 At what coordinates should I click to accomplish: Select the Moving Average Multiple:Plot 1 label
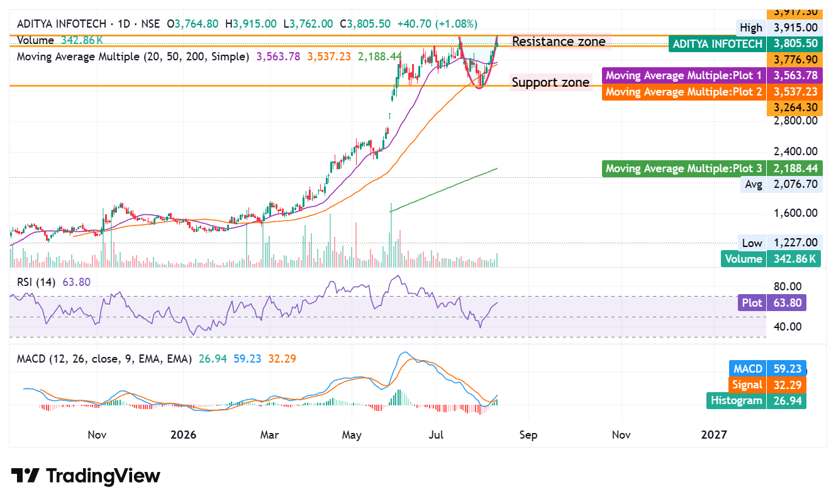684,75
